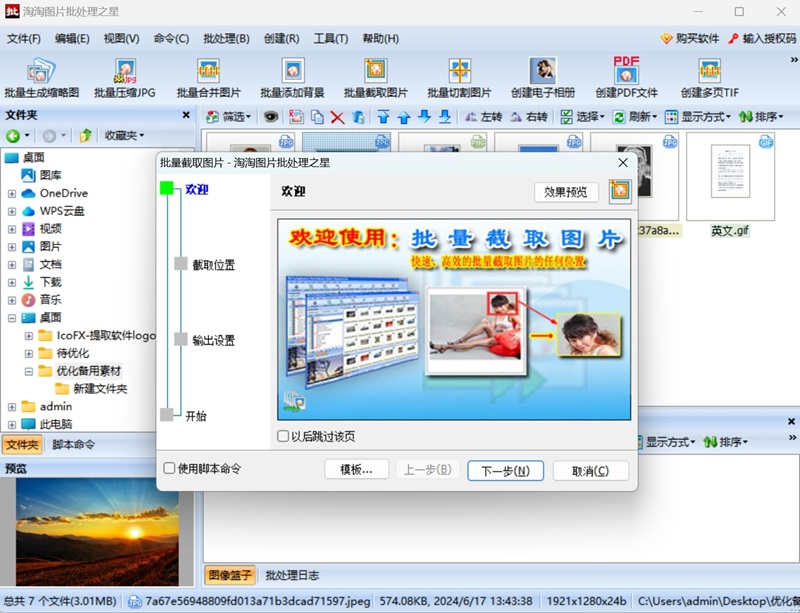Switch to the 脚本命令 tab

tap(73, 445)
